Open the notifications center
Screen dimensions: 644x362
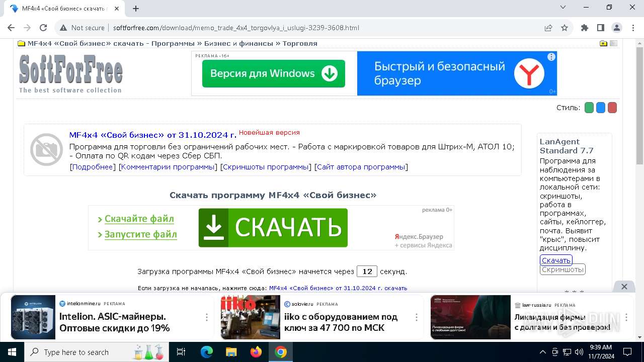point(627,352)
